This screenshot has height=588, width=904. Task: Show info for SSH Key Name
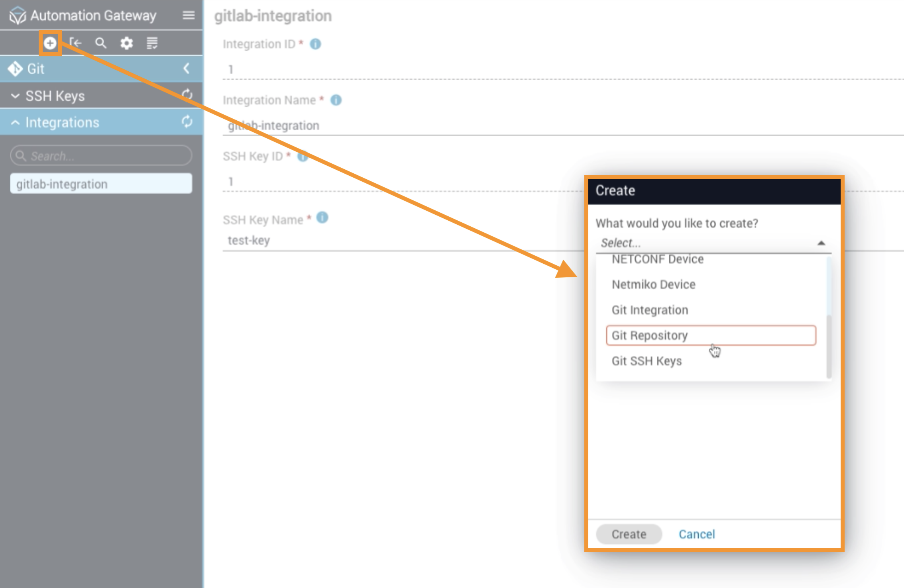[322, 218]
